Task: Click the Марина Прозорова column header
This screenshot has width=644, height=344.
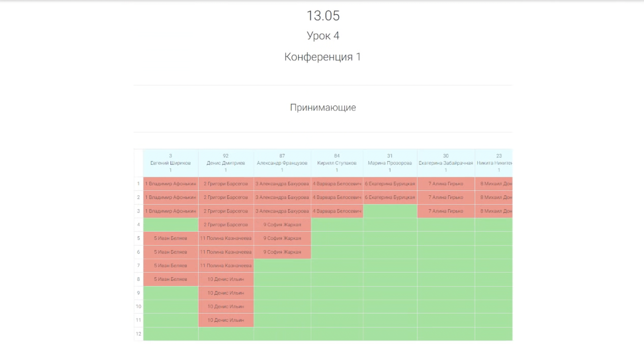Action: click(x=390, y=163)
